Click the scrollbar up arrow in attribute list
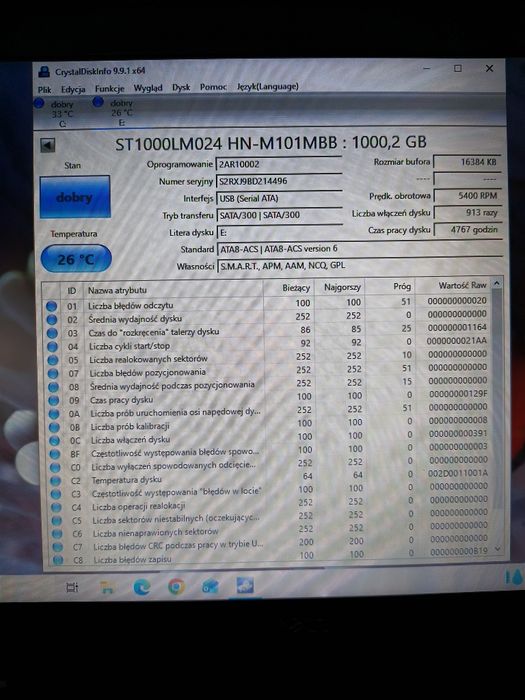The image size is (525, 700). 496,283
